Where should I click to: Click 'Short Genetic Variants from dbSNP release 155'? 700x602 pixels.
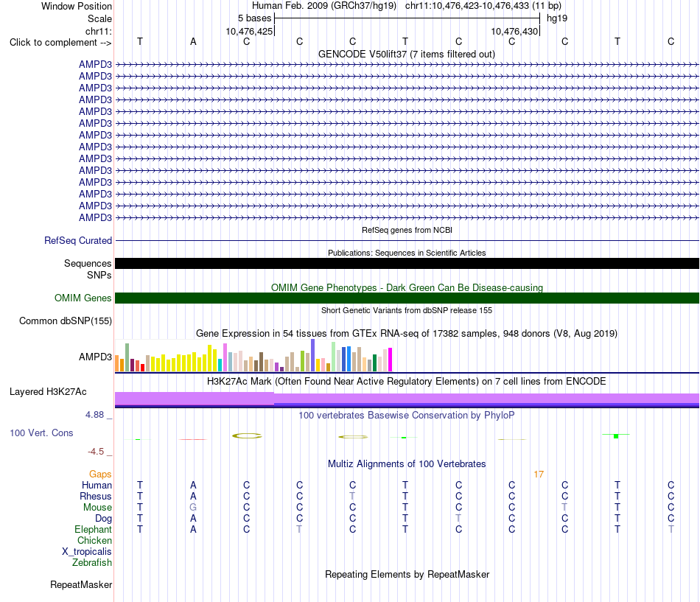pos(407,310)
